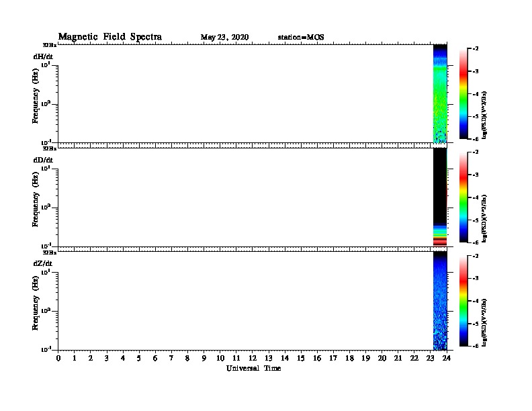The image size is (532, 411).
Task: Select the "dZ/dt" panel label
Action: coord(43,263)
